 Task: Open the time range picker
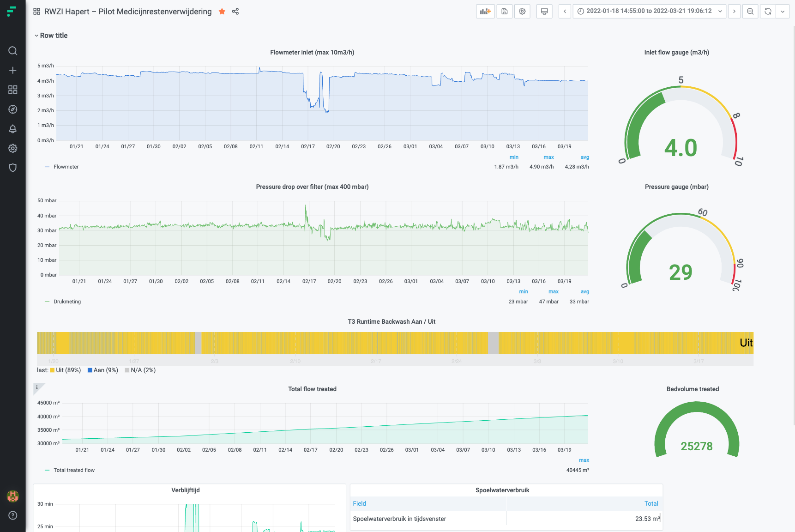point(650,12)
